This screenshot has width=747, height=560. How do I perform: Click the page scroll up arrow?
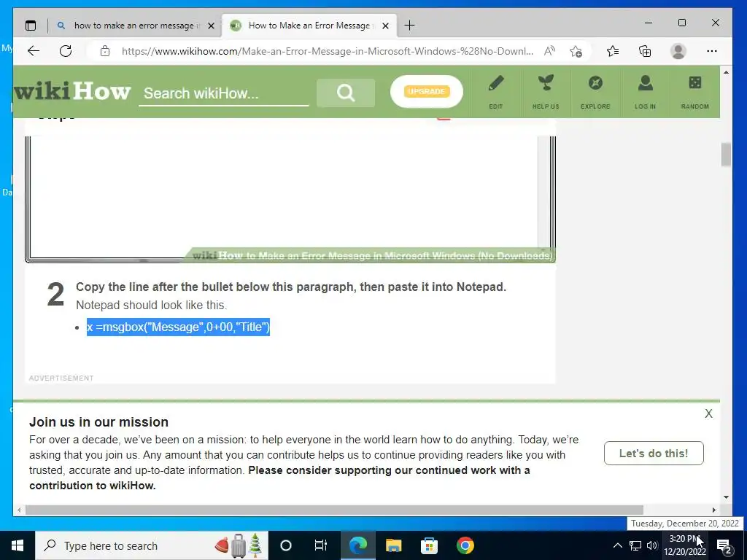[x=726, y=72]
